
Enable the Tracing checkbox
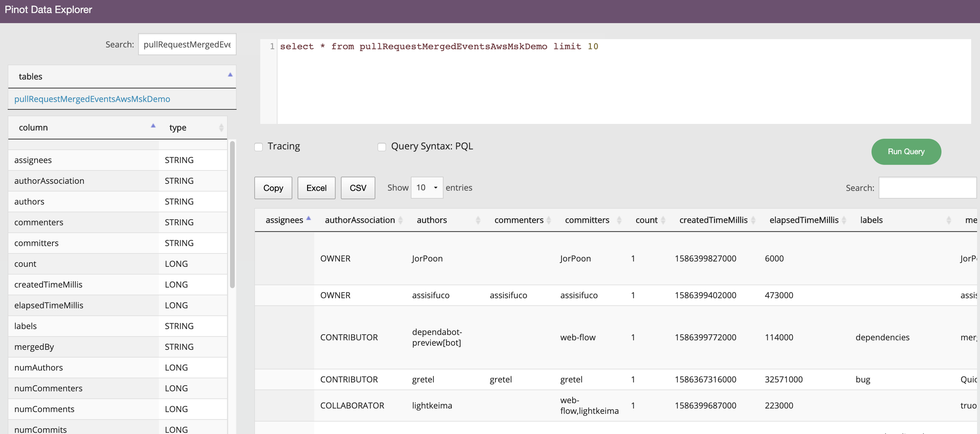(259, 147)
